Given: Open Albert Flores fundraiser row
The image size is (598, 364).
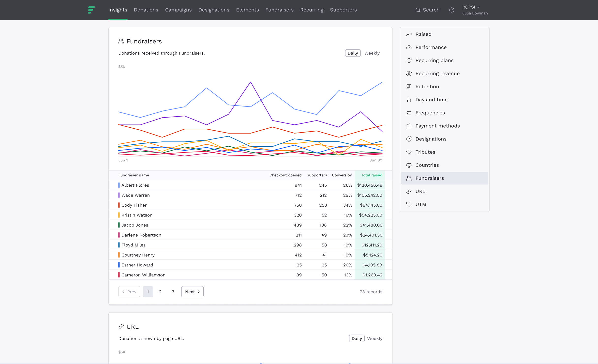Looking at the screenshot, I should [x=135, y=185].
